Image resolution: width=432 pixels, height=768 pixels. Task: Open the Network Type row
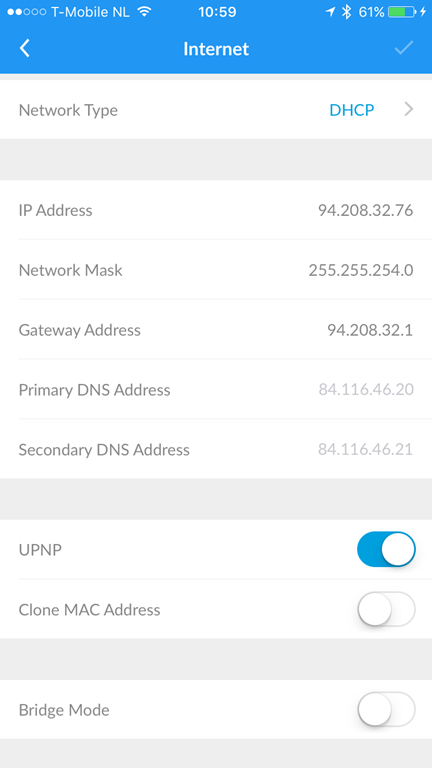[x=216, y=110]
